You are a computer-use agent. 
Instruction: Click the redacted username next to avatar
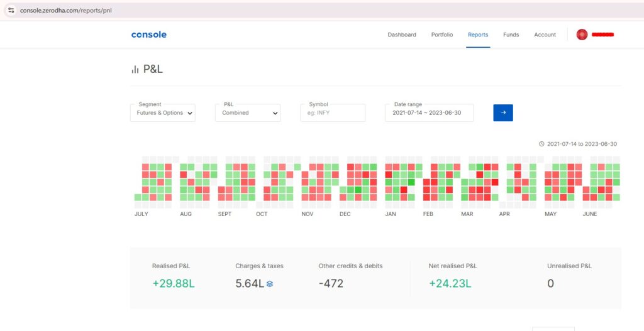point(602,35)
